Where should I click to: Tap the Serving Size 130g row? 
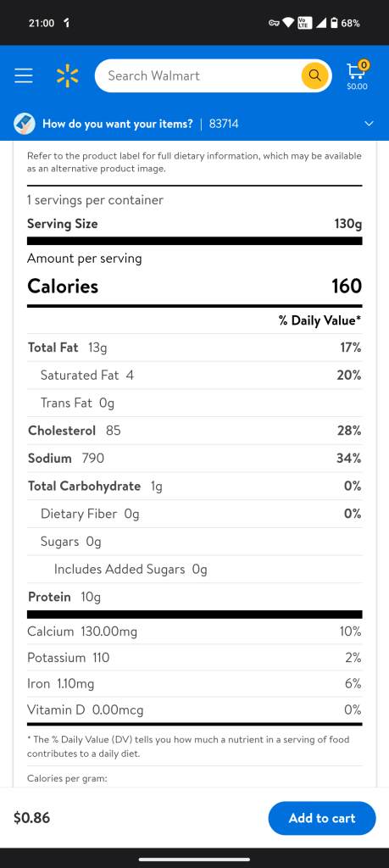[194, 224]
